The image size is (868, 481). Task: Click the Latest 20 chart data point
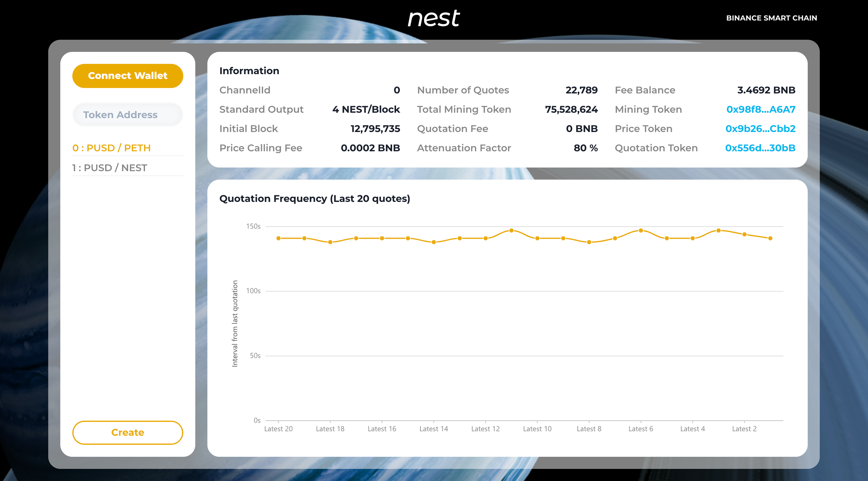(x=278, y=238)
